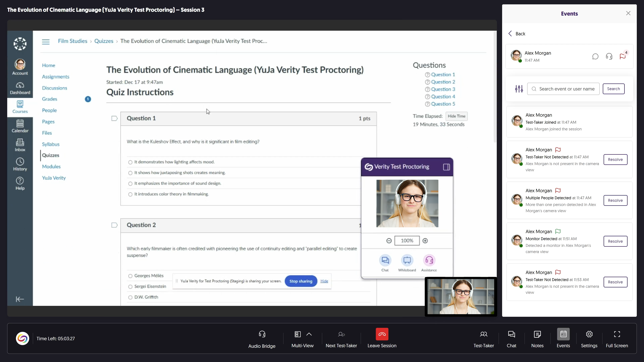
Task: Click the Leave Session red phone button
Action: pos(382,334)
